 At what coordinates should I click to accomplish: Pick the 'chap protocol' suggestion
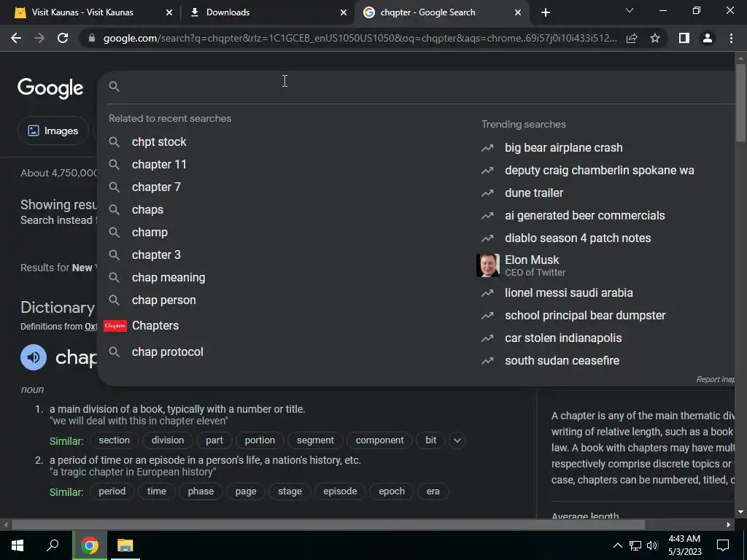pos(168,352)
